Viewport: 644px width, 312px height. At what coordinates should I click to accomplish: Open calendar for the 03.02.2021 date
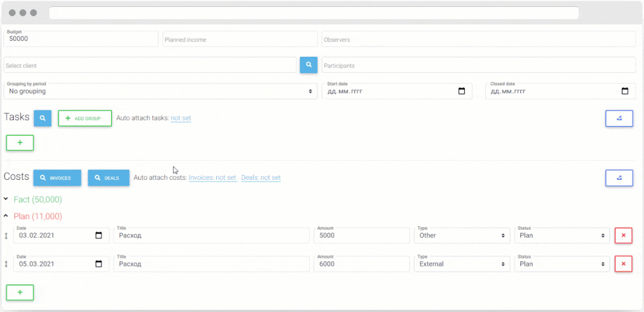tap(99, 236)
